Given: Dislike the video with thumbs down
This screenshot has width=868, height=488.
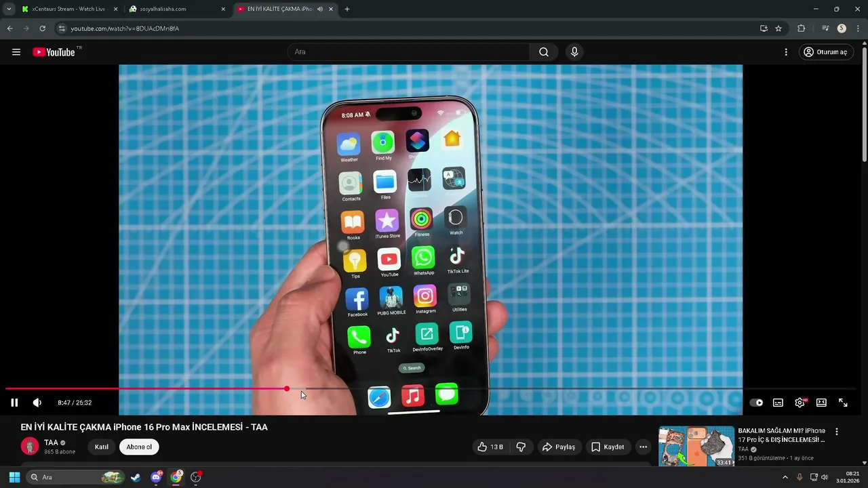Looking at the screenshot, I should click(x=521, y=447).
